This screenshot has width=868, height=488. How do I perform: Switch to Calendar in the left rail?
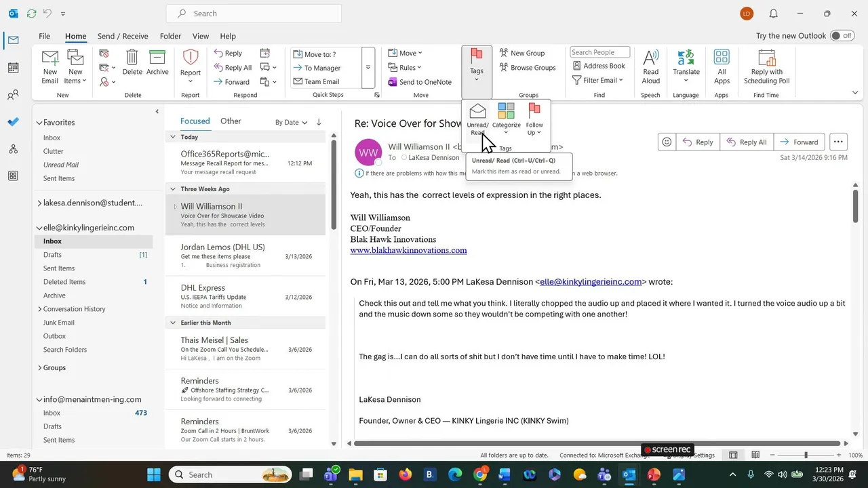(x=13, y=68)
